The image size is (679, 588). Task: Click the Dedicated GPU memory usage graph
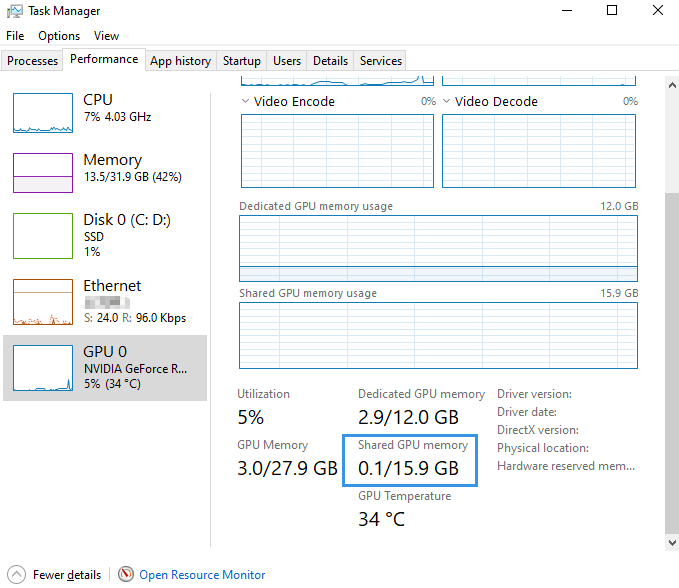438,249
